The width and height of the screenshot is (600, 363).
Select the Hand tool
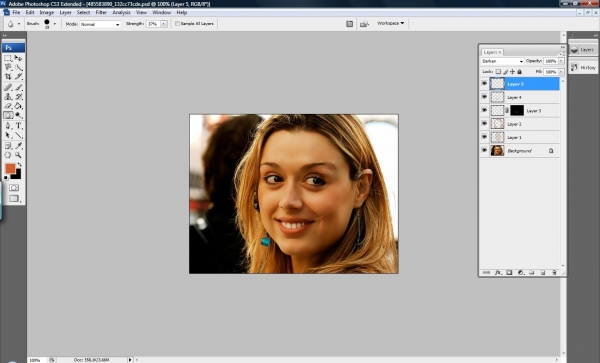pyautogui.click(x=8, y=155)
